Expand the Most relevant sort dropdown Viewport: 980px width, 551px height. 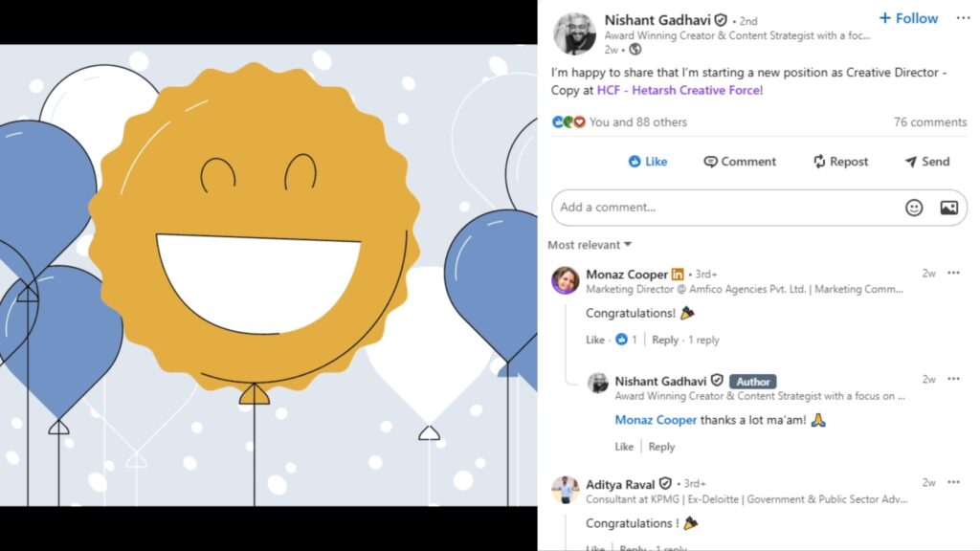point(590,245)
